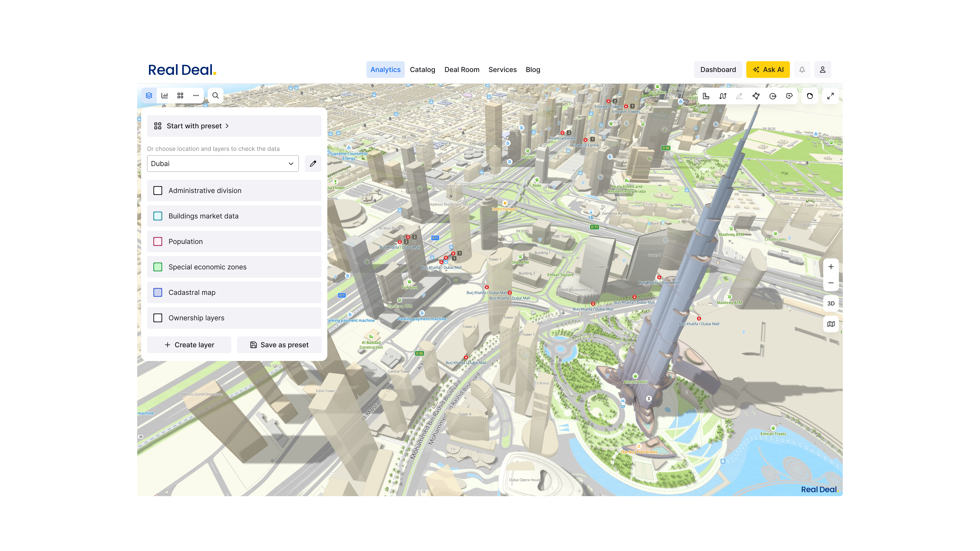980x551 pixels.
Task: Select the pencil edit tool in map toolbar
Action: pos(739,96)
